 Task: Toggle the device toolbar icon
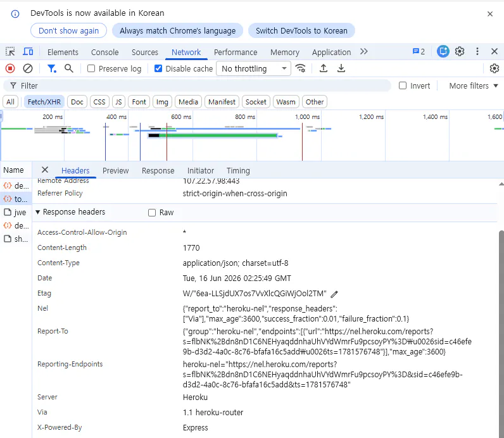click(x=28, y=51)
